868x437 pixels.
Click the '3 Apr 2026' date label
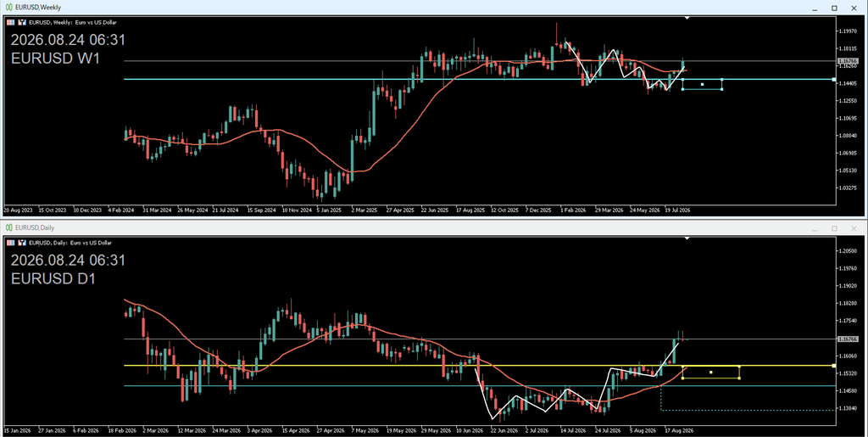pos(259,430)
